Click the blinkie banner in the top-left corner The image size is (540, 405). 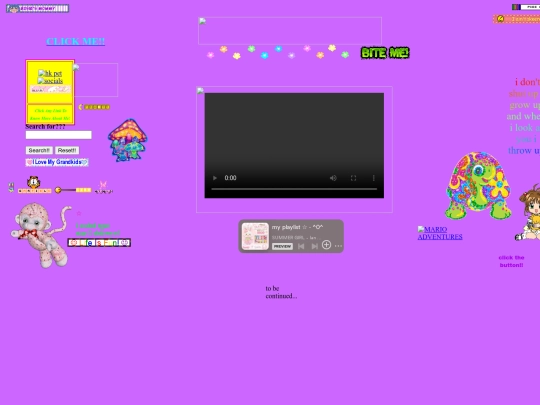pyautogui.click(x=38, y=9)
